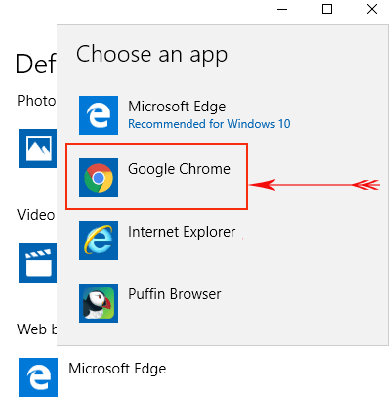This screenshot has height=407, width=391.
Task: Click the Internet Explorer label
Action: [182, 232]
